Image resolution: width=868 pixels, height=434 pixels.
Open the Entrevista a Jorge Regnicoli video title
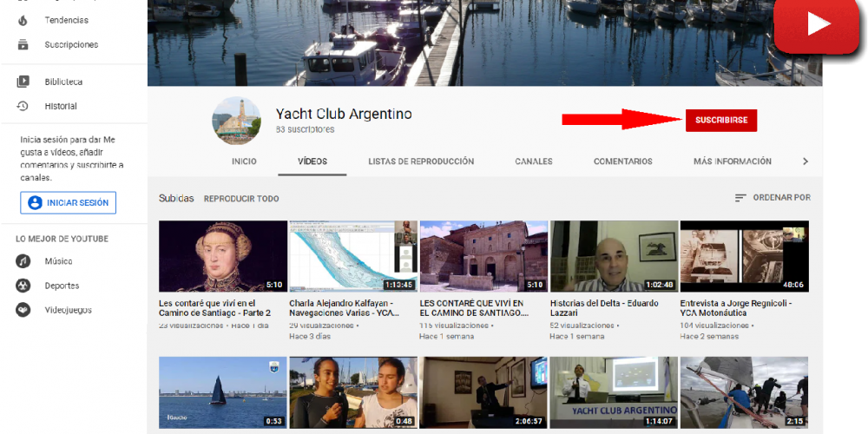[x=735, y=309]
